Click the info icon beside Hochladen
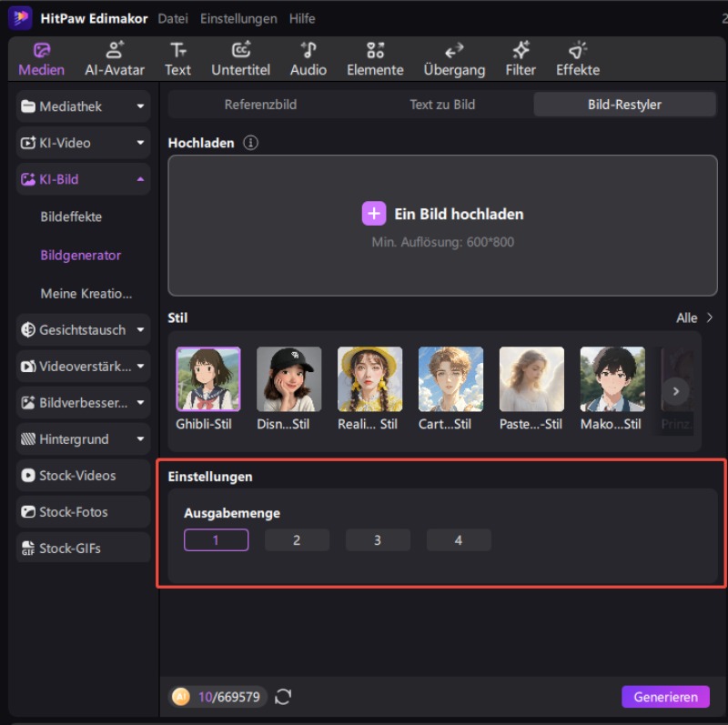The width and height of the screenshot is (728, 725). click(251, 143)
